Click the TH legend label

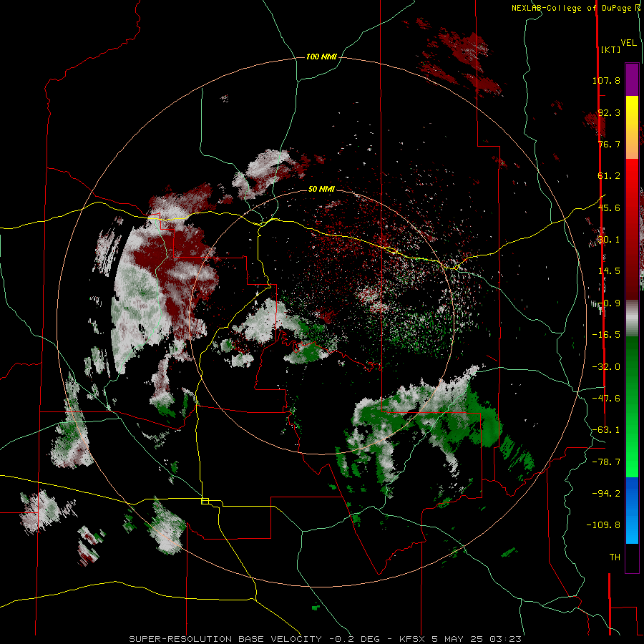pyautogui.click(x=615, y=557)
